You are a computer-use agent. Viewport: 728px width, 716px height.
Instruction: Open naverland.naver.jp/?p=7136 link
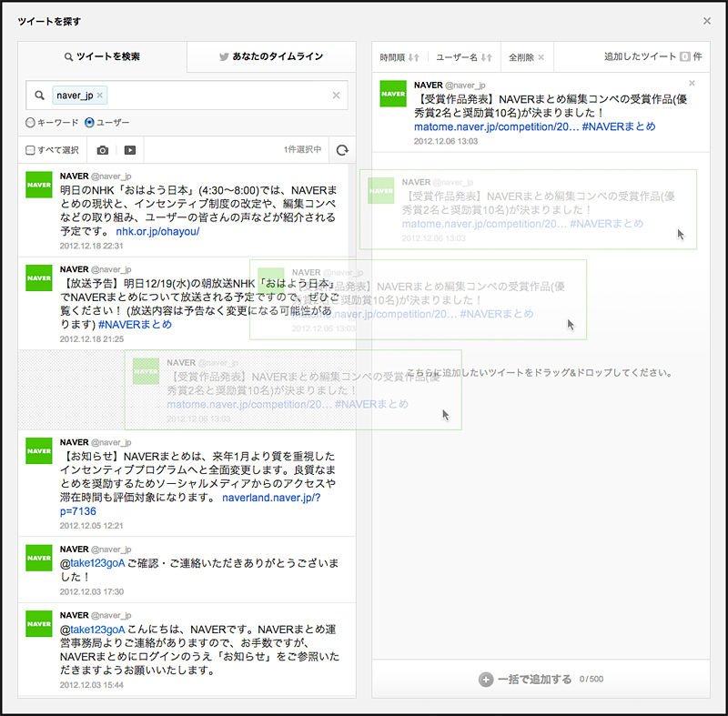click(190, 504)
